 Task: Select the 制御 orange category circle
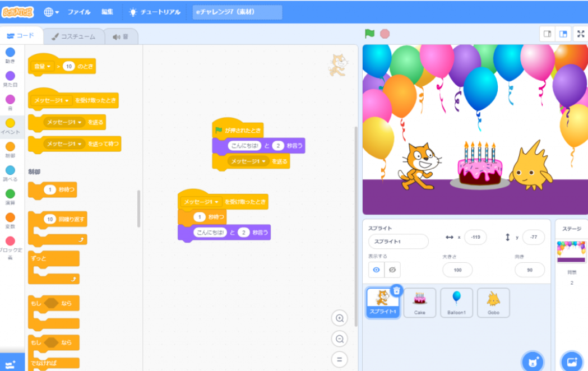coord(10,147)
